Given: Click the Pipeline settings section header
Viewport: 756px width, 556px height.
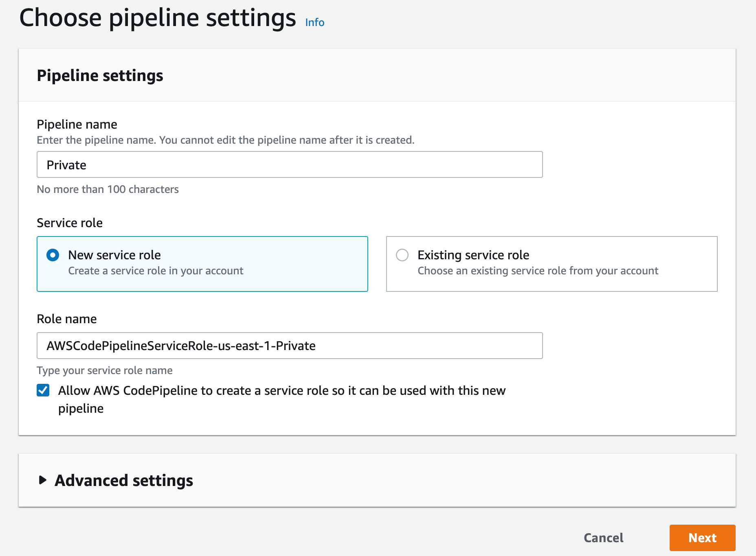Looking at the screenshot, I should (x=100, y=75).
